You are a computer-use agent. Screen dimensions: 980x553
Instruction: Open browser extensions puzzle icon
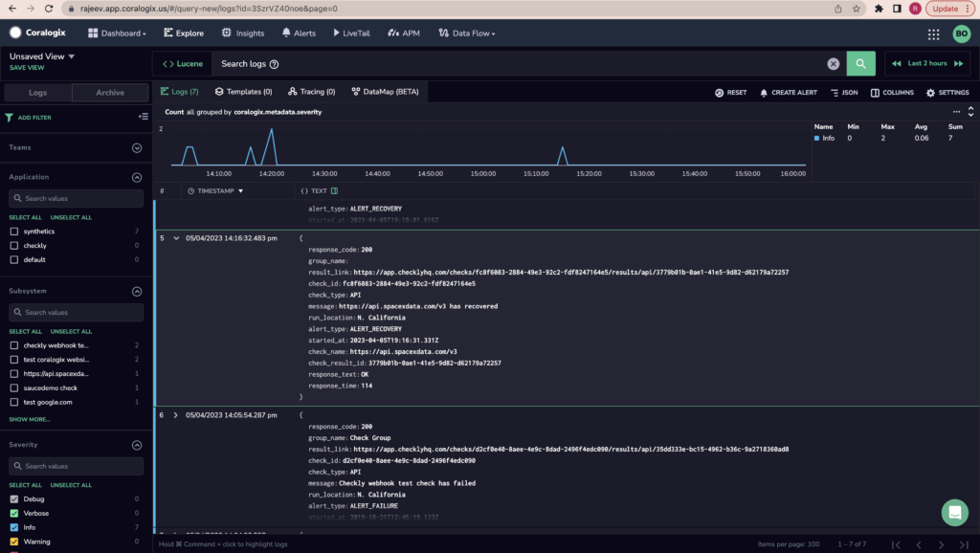879,9
